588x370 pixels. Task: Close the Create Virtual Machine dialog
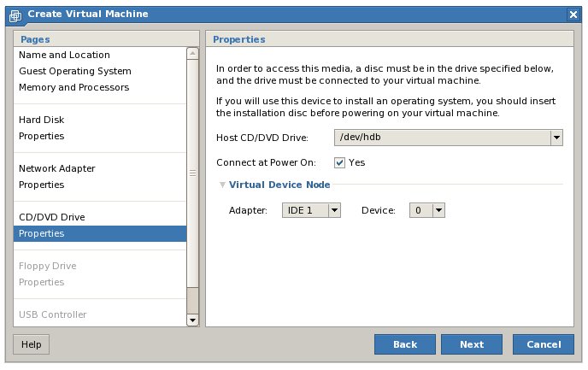(x=573, y=15)
